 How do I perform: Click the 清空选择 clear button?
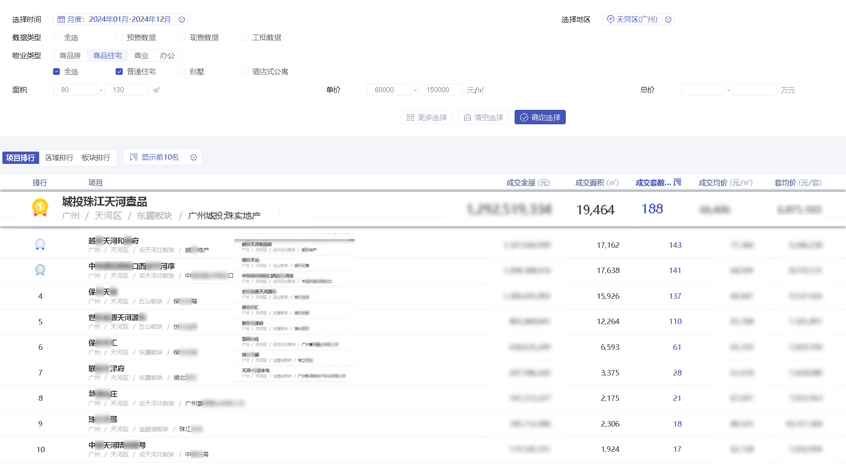coord(483,118)
